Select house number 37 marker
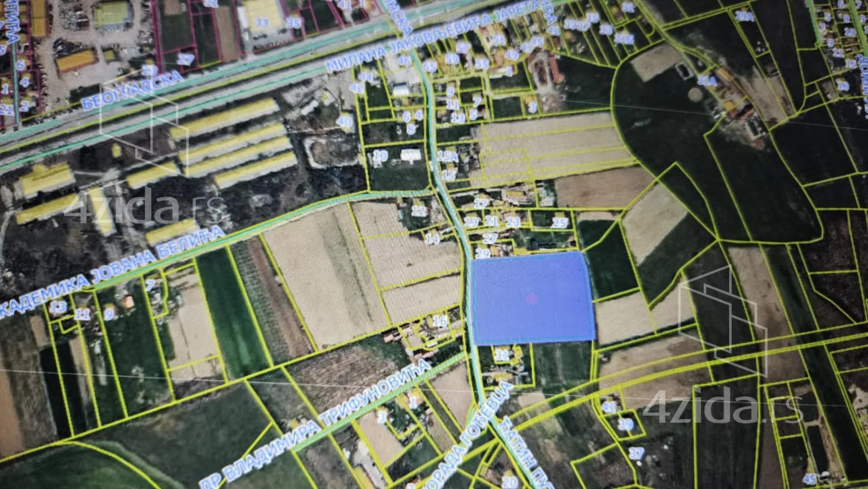Viewport: 868px width, 489px height. [x=636, y=453]
